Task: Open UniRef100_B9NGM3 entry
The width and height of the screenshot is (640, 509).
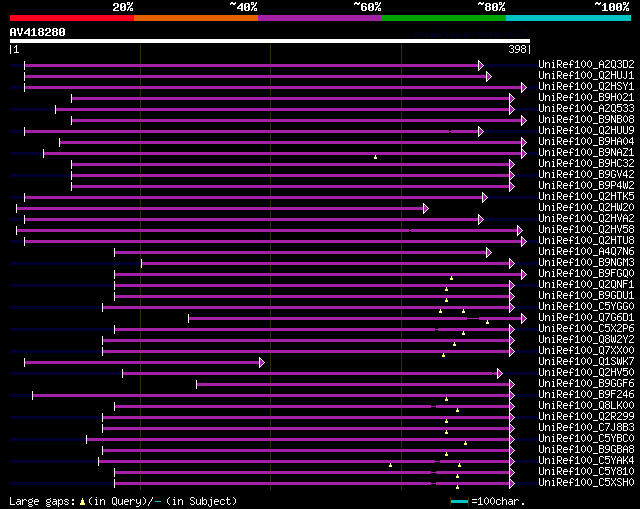Action: [x=586, y=263]
